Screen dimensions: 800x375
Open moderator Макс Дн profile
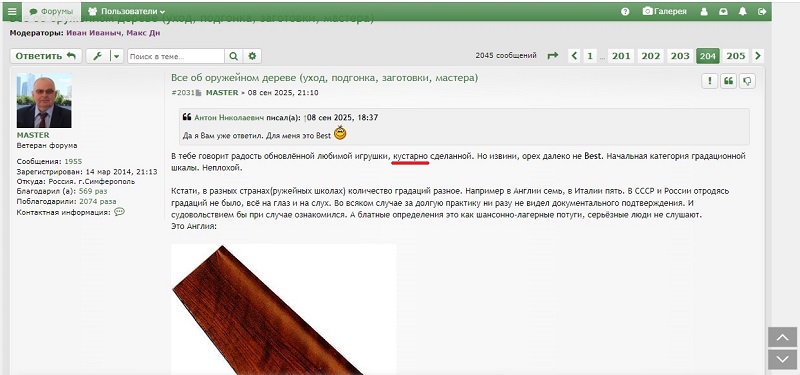tap(143, 33)
